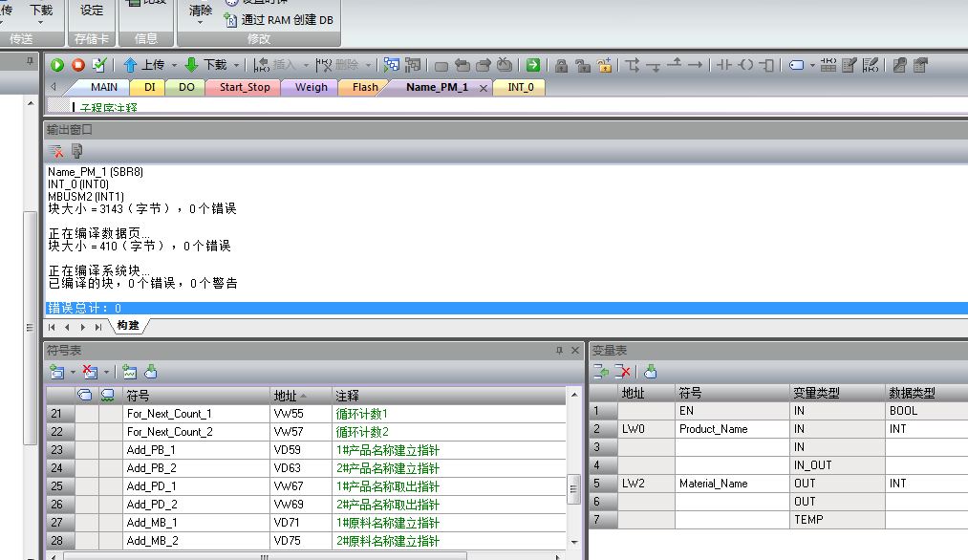Sort by the 地址 column header
The width and height of the screenshot is (968, 560).
pyautogui.click(x=300, y=396)
